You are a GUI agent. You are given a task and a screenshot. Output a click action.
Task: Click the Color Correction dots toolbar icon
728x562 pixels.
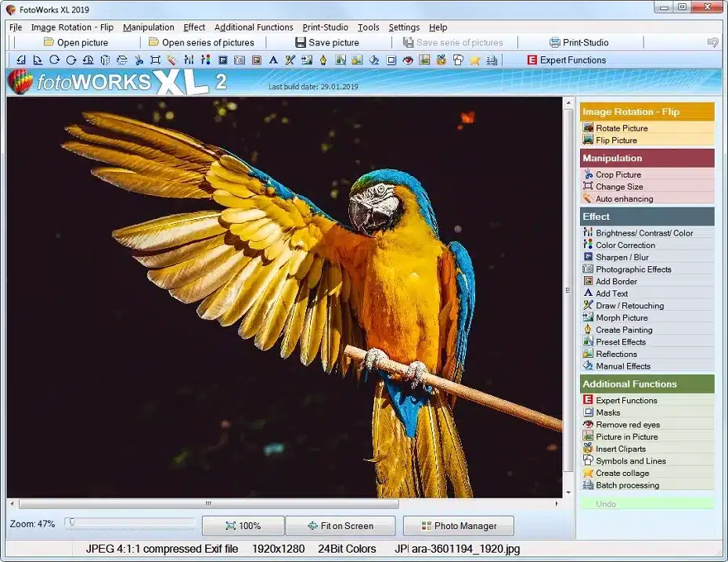coord(206,59)
